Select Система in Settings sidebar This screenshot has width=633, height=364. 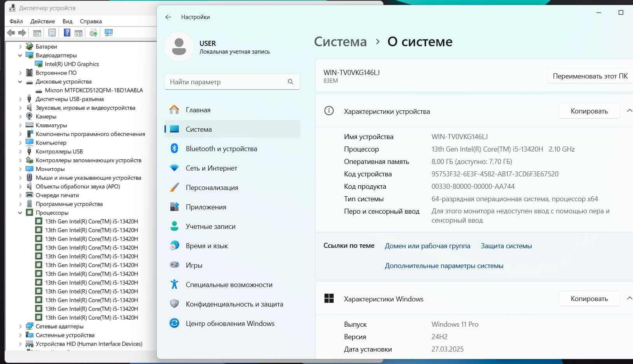232,129
